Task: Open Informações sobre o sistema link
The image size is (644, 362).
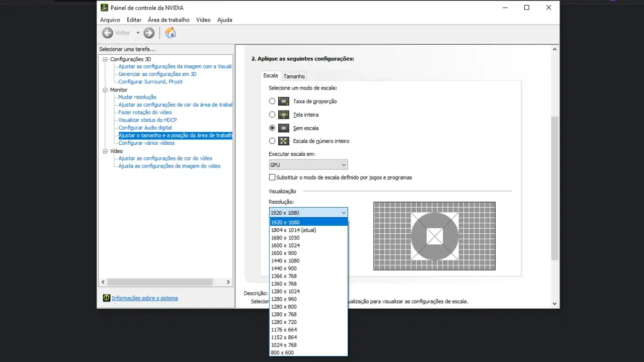Action: [145, 298]
